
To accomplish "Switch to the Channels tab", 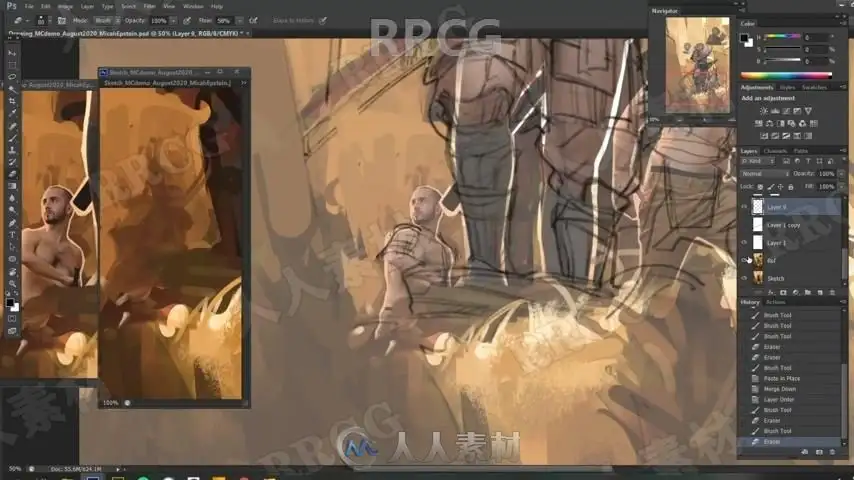I will point(775,151).
